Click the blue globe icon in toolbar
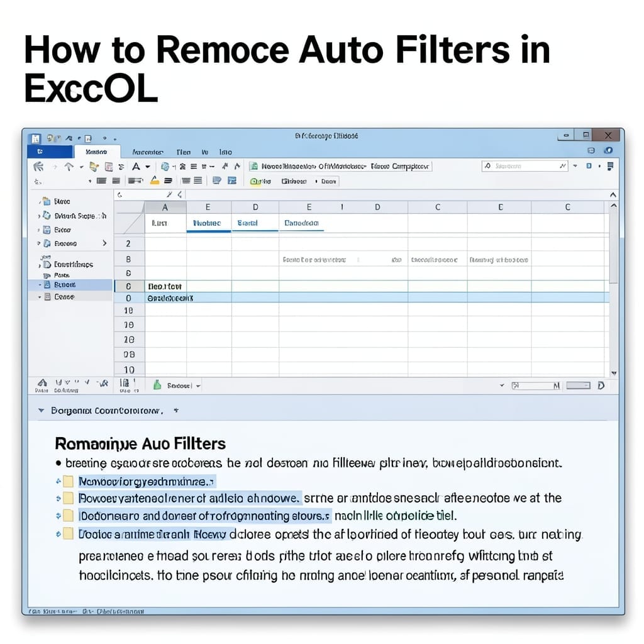The height and width of the screenshot is (644, 644). click(165, 166)
